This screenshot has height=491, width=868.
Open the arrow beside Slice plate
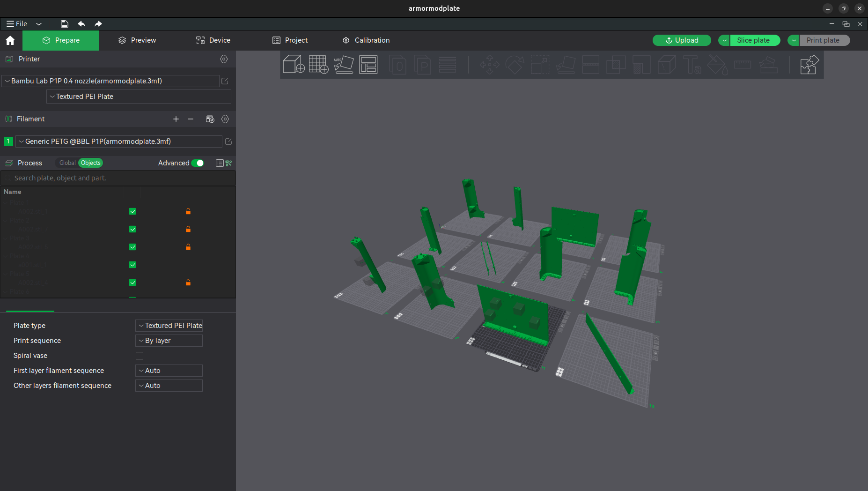point(724,40)
